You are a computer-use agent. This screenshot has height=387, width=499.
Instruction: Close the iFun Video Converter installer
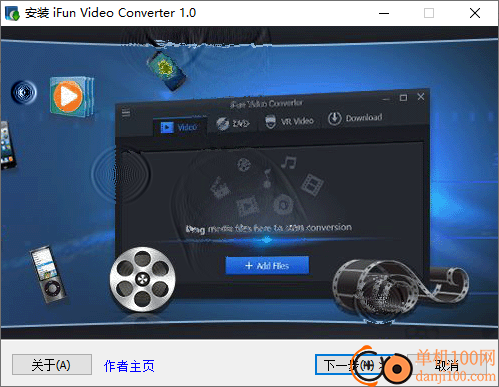pos(475,13)
